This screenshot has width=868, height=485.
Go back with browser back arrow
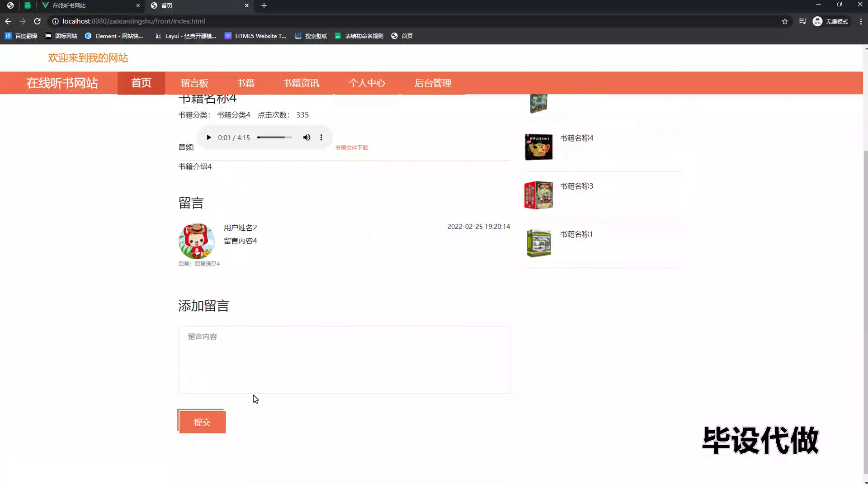(8, 21)
